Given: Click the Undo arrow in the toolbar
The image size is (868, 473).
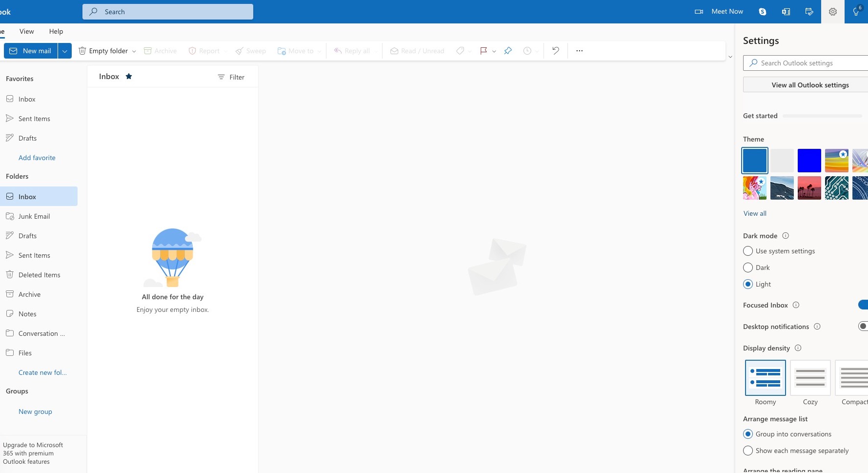Looking at the screenshot, I should 555,51.
